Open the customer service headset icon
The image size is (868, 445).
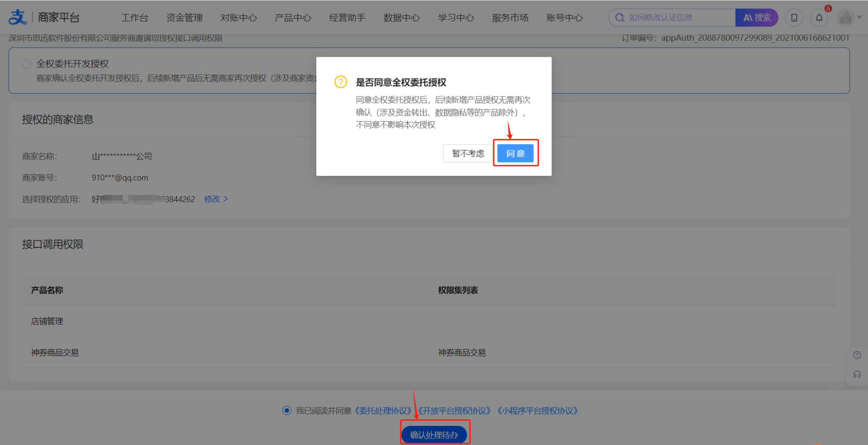click(857, 374)
